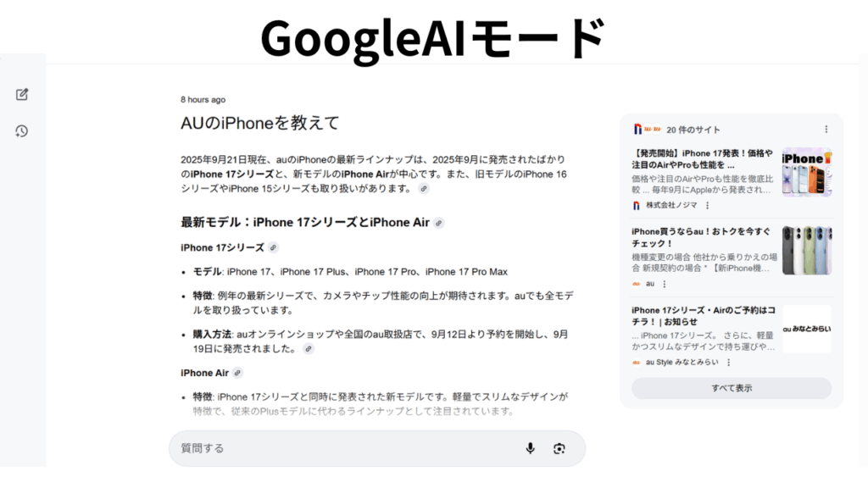Click link icon after intro paragraph
The width and height of the screenshot is (868, 488).
(x=424, y=189)
